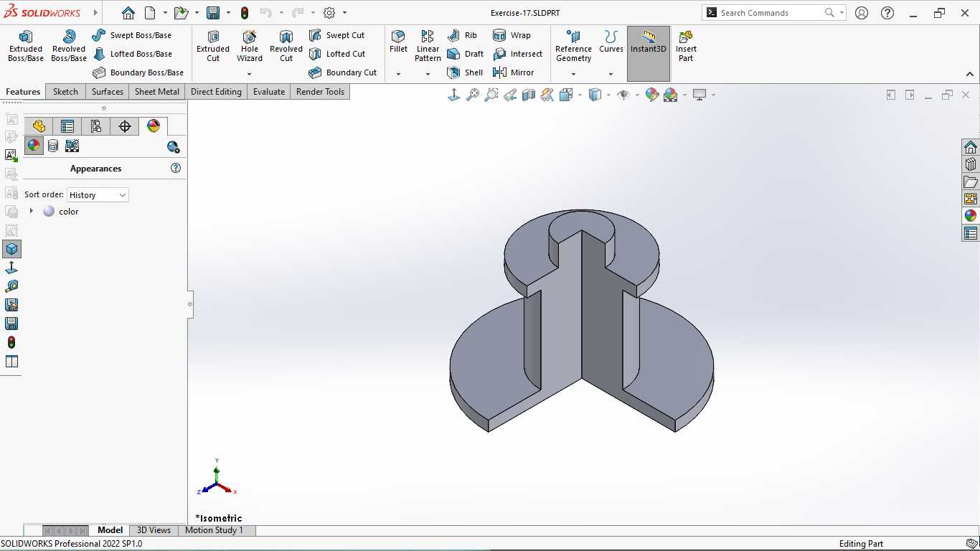Select Swept Cut

tap(336, 35)
